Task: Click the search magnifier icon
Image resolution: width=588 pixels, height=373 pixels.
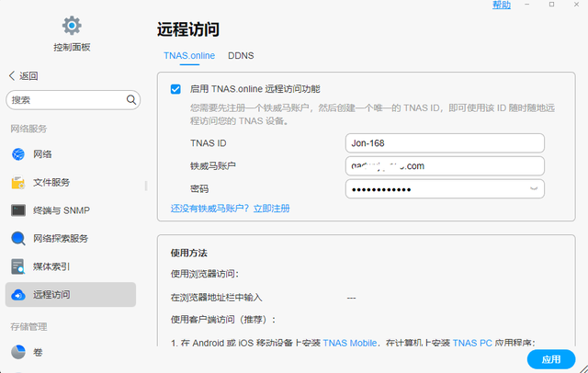Action: (131, 100)
